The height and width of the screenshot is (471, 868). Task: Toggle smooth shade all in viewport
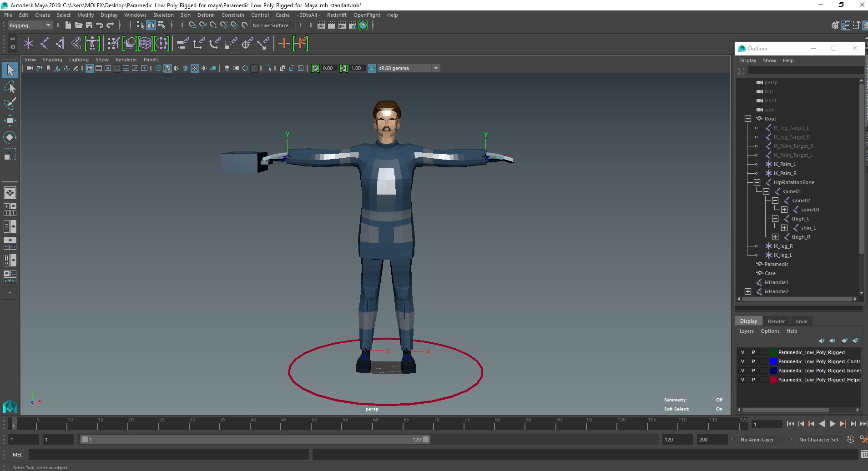(167, 68)
